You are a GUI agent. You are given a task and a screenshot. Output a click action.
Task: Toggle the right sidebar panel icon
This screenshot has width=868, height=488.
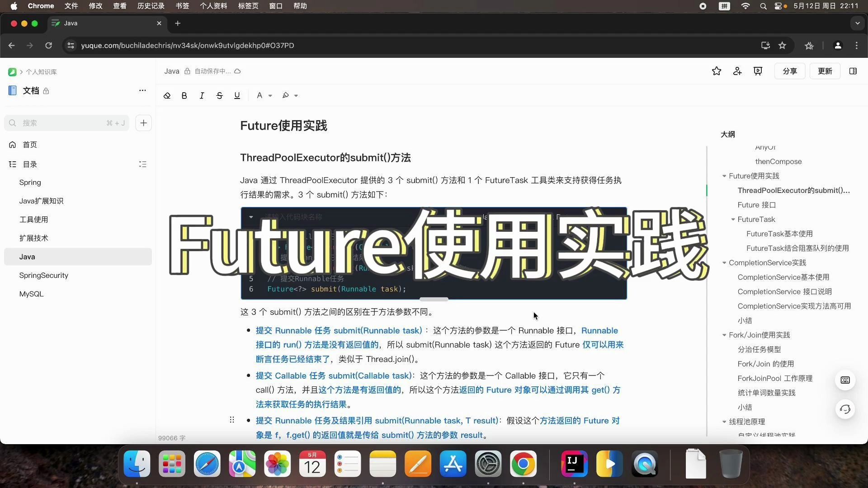pyautogui.click(x=853, y=71)
